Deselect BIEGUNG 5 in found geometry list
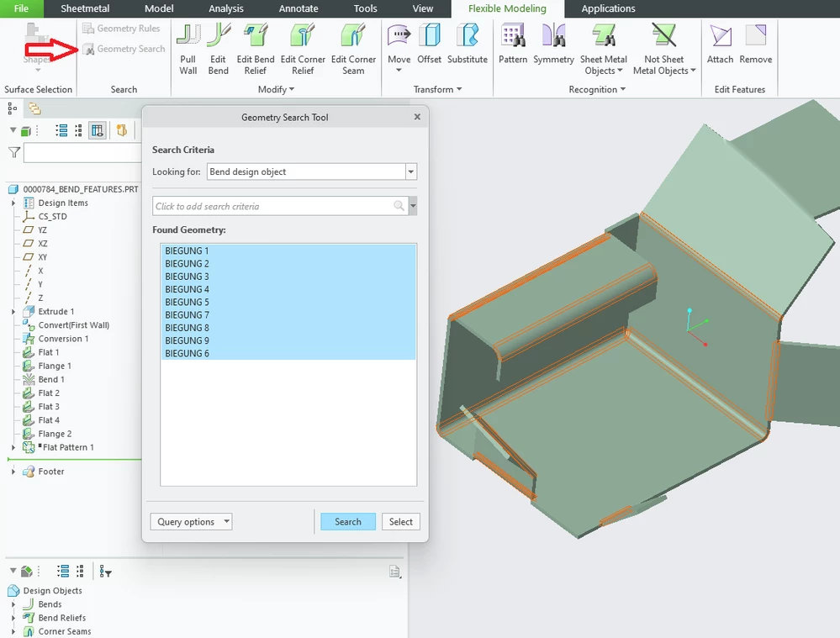 [187, 302]
